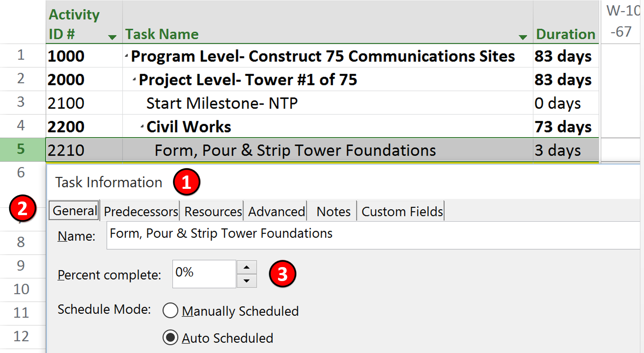The height and width of the screenshot is (353, 644).
Task: Decrease percent complete with down arrow
Action: (x=247, y=281)
